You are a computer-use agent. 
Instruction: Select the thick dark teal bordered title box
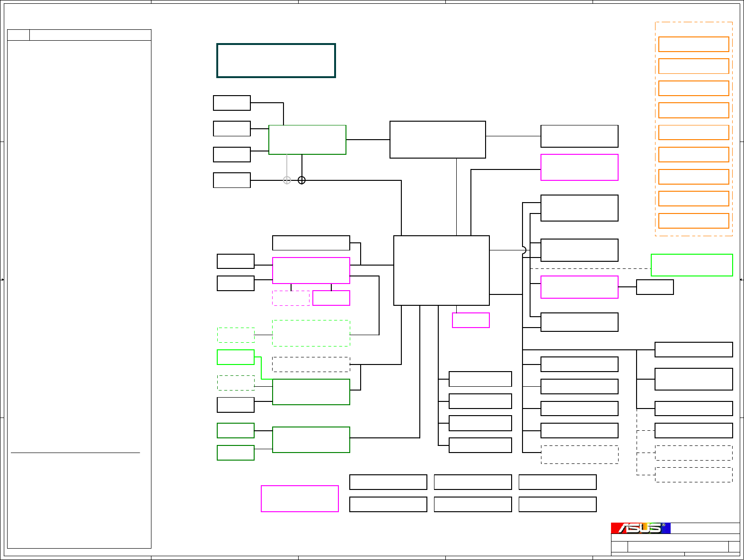point(276,61)
